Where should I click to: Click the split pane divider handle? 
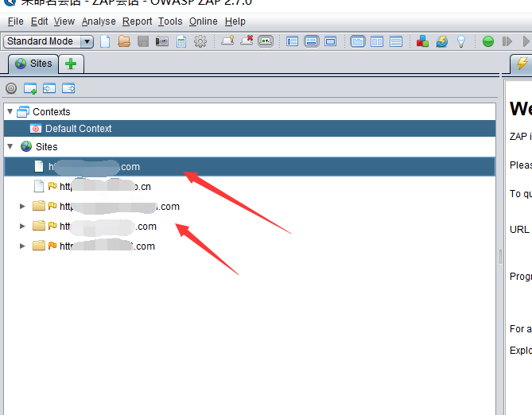pyautogui.click(x=500, y=257)
